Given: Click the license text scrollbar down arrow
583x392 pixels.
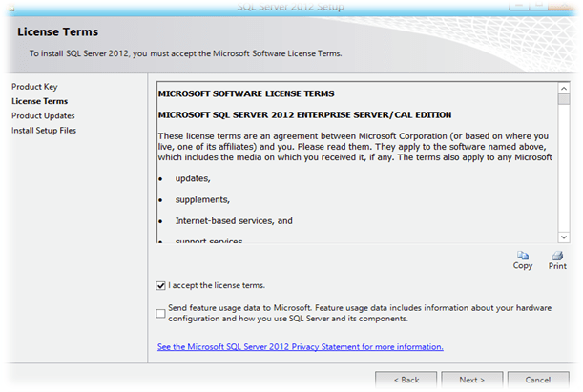Looking at the screenshot, I should (x=564, y=237).
